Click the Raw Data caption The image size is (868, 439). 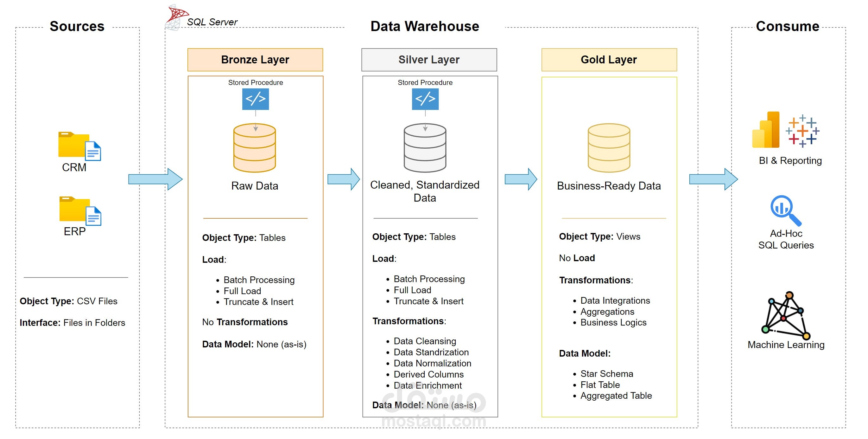(255, 186)
